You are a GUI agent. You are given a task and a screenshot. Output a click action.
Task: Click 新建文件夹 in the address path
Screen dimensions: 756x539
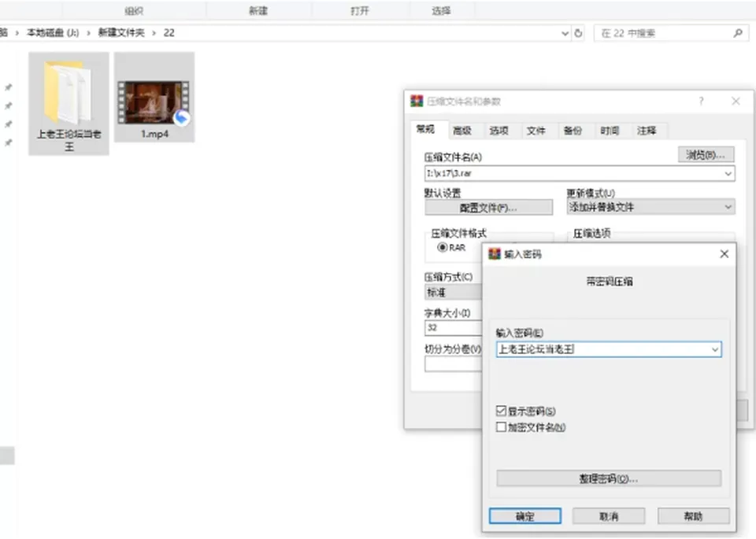(121, 33)
